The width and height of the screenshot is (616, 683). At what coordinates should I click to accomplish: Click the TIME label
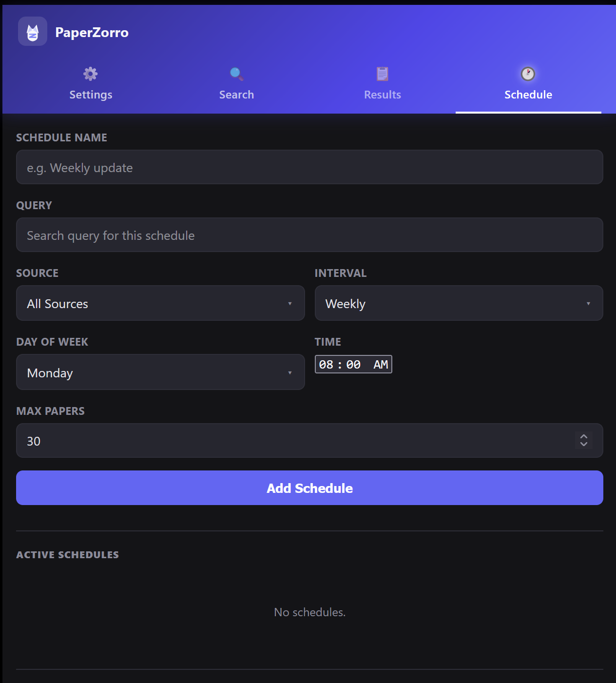click(x=328, y=342)
